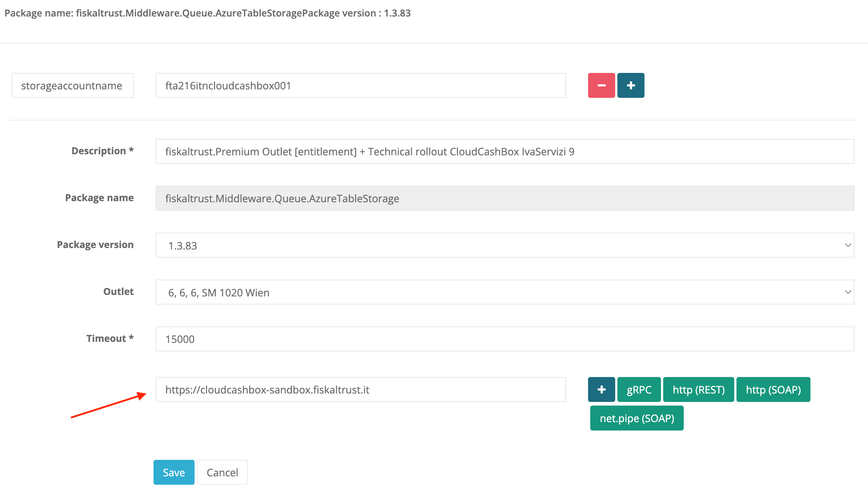Click the read-only Package name field
Screen dimensions: 868x495
click(x=505, y=198)
